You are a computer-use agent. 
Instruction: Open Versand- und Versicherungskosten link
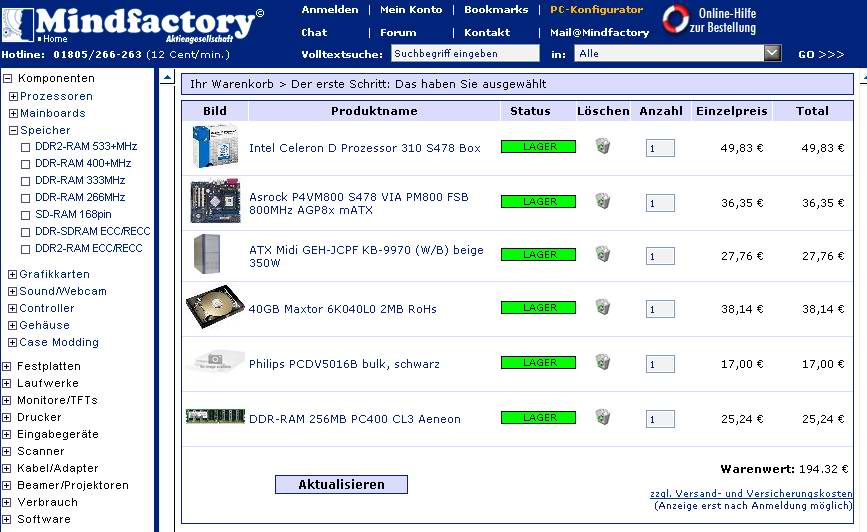click(x=751, y=493)
